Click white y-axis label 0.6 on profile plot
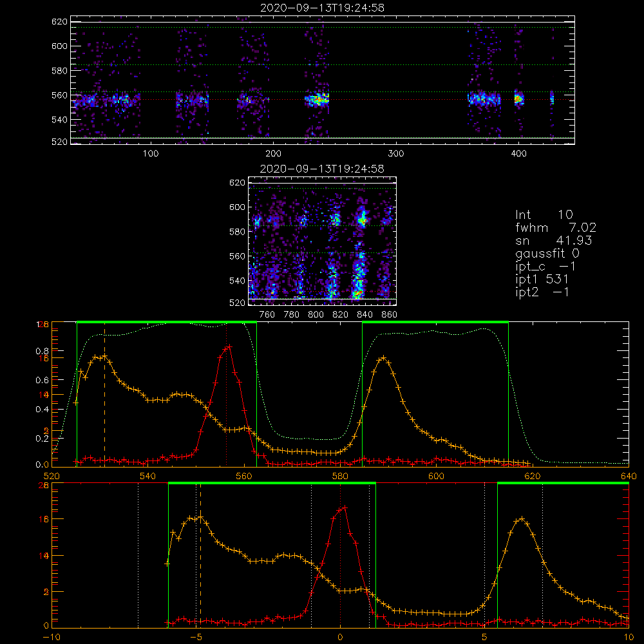 (x=43, y=381)
